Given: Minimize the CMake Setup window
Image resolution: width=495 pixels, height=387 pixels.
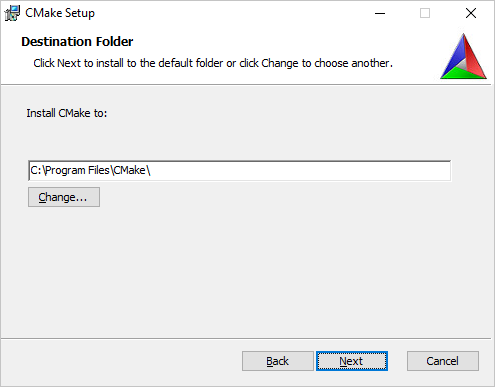Looking at the screenshot, I should click(380, 13).
